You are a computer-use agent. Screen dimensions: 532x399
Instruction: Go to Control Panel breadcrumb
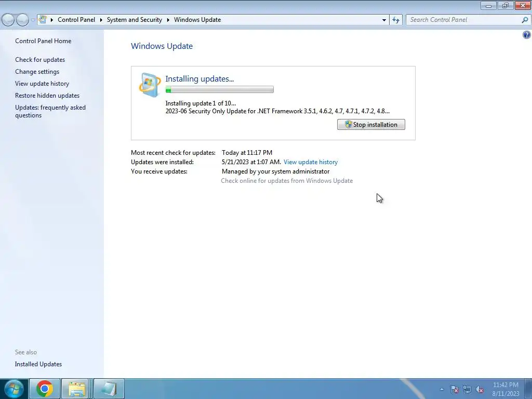click(76, 20)
